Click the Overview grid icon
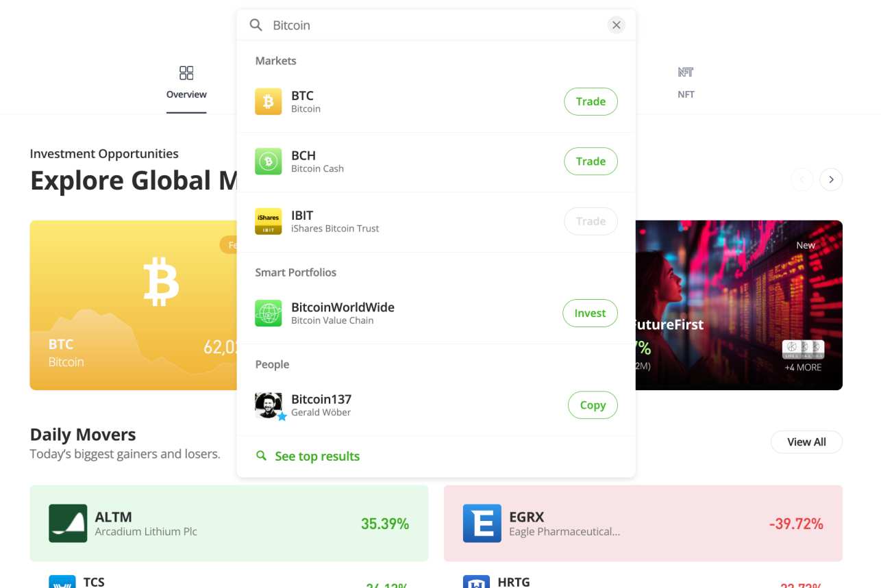This screenshot has width=881, height=588. 186,73
